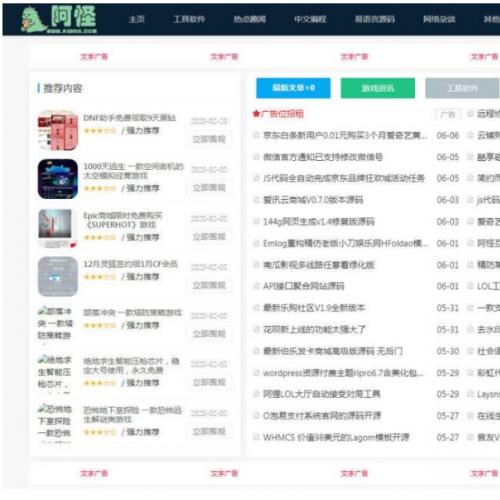This screenshot has width=500, height=500.
Task: Open the 中文编程 navigation item
Action: click(310, 19)
